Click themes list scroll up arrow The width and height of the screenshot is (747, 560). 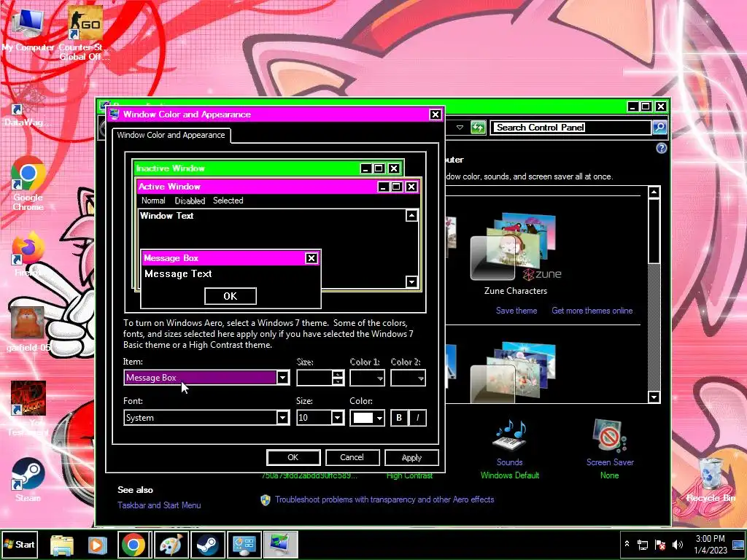click(x=654, y=192)
